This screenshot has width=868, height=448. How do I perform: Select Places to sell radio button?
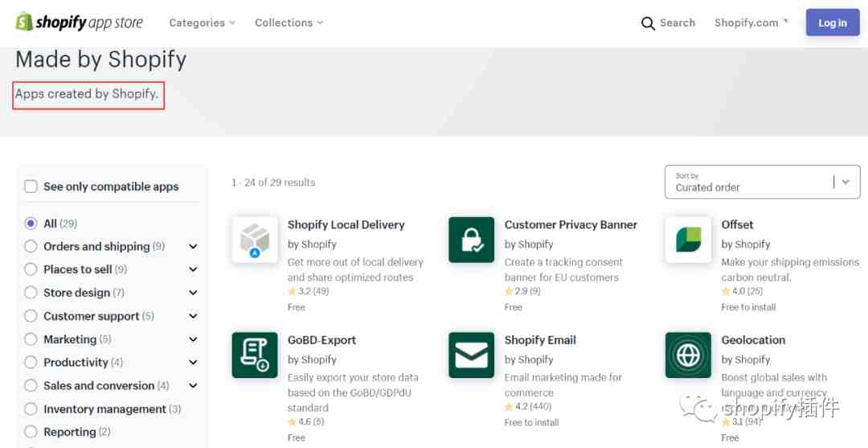pos(31,269)
